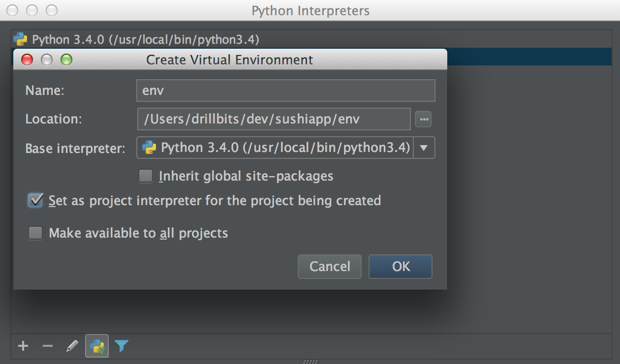Toggle the interpreter filter icon
Viewport: 620px width, 364px height.
[121, 346]
